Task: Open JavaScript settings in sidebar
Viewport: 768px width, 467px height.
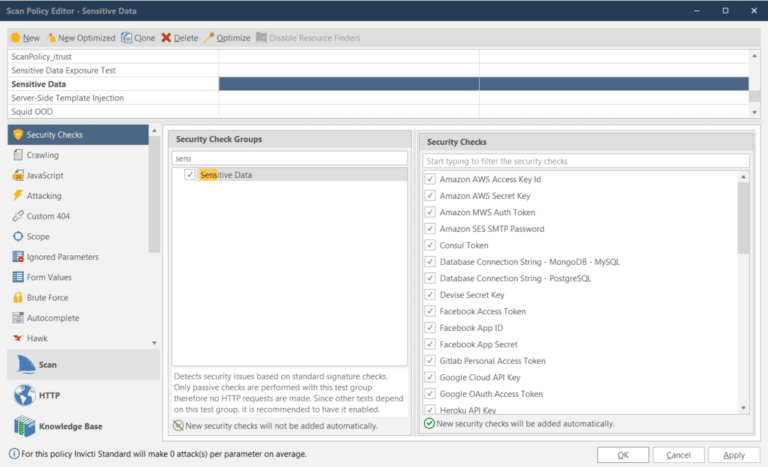Action: point(18,175)
